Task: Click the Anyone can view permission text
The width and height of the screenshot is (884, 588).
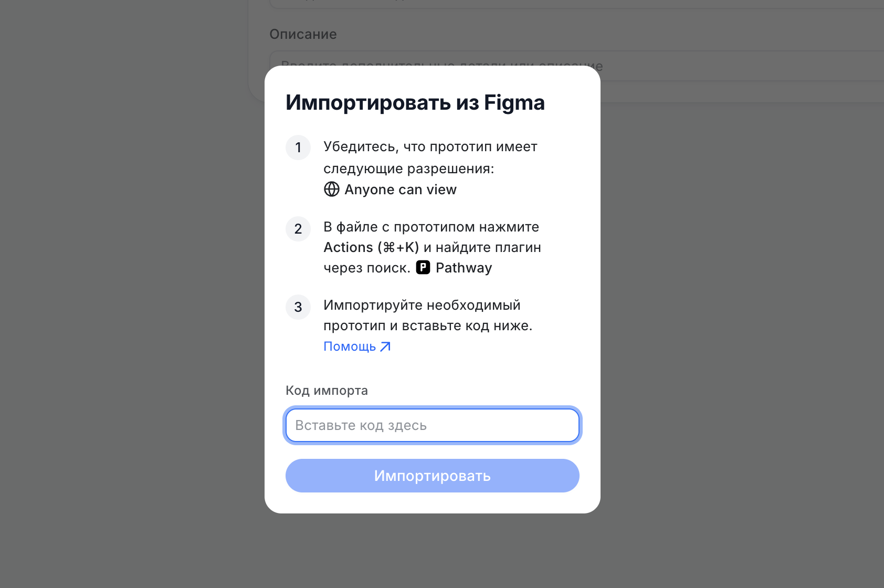Action: [x=401, y=190]
